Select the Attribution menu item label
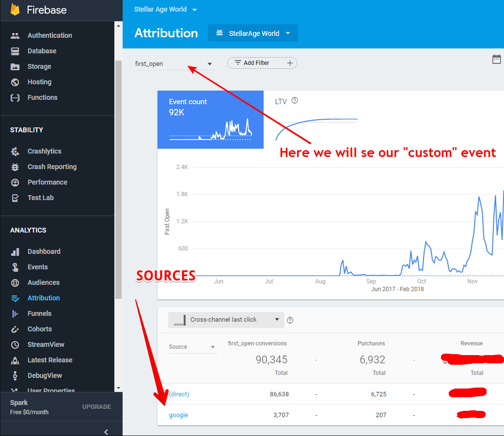The width and height of the screenshot is (504, 436). coord(44,298)
